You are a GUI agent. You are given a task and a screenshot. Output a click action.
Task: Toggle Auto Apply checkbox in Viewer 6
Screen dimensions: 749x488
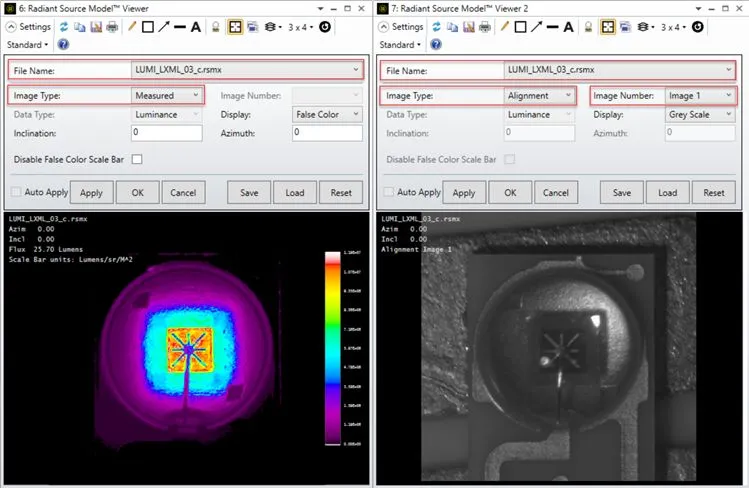pos(16,192)
